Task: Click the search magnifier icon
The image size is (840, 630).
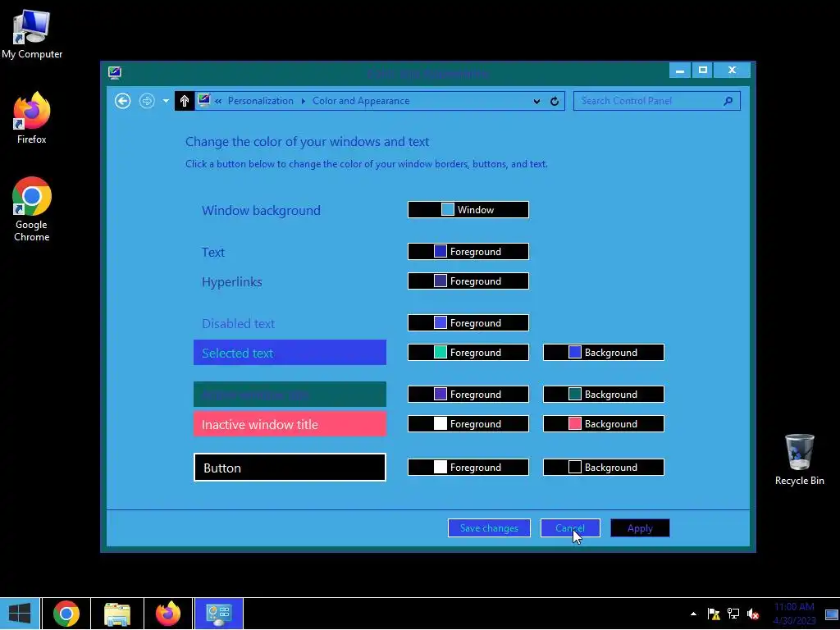Action: coord(728,101)
